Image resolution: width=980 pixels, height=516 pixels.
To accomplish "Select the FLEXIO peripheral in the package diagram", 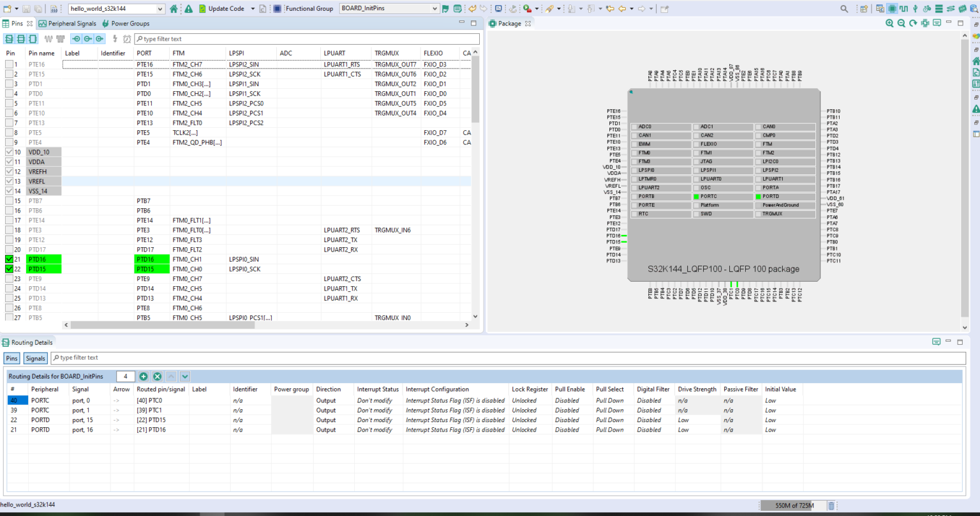I will (x=723, y=144).
